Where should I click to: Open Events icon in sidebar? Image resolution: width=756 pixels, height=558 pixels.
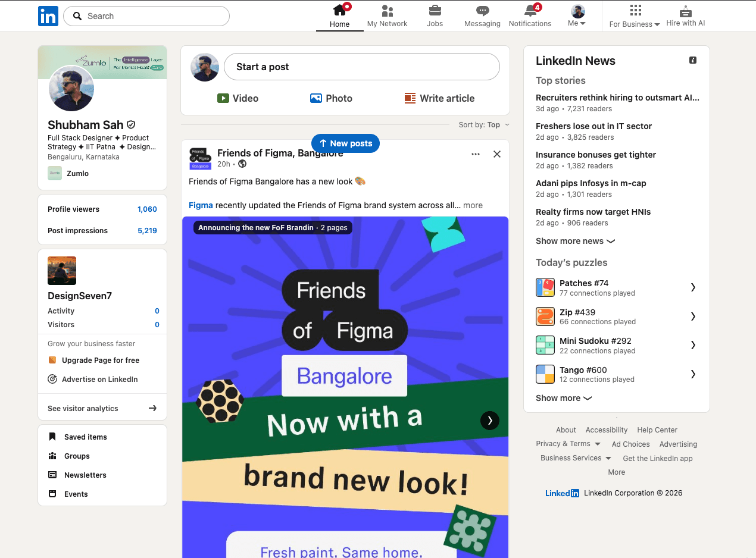click(52, 494)
